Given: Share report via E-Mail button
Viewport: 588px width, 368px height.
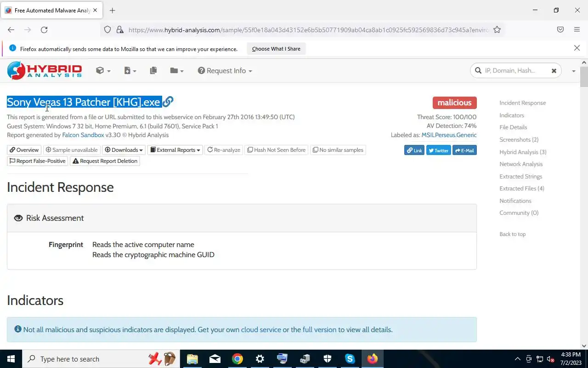Looking at the screenshot, I should pos(464,150).
